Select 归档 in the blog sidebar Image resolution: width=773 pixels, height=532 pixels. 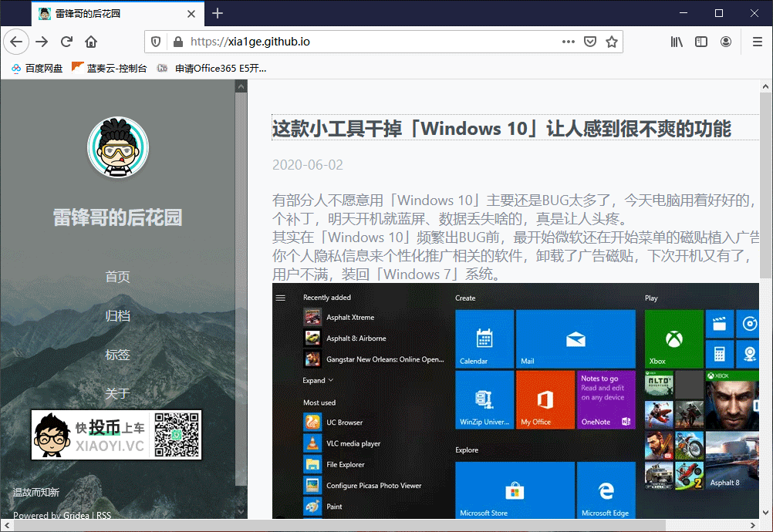117,315
